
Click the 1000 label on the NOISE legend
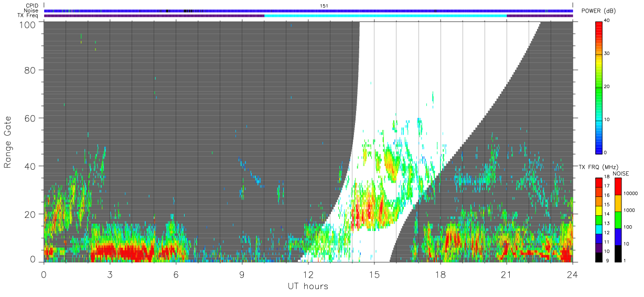(630, 211)
